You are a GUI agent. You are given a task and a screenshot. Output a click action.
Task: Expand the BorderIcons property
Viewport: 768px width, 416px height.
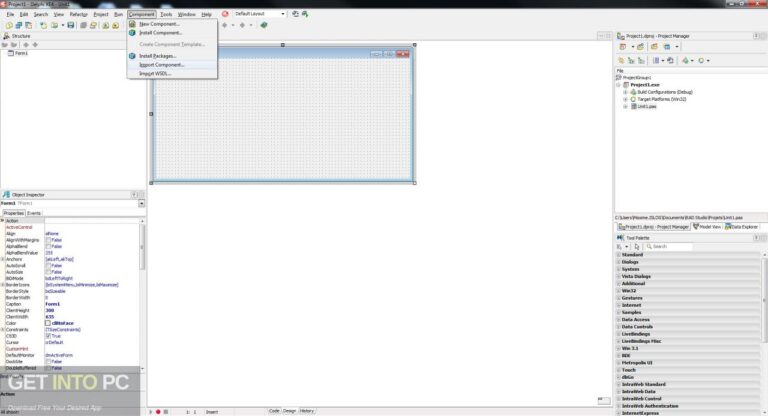click(3, 285)
